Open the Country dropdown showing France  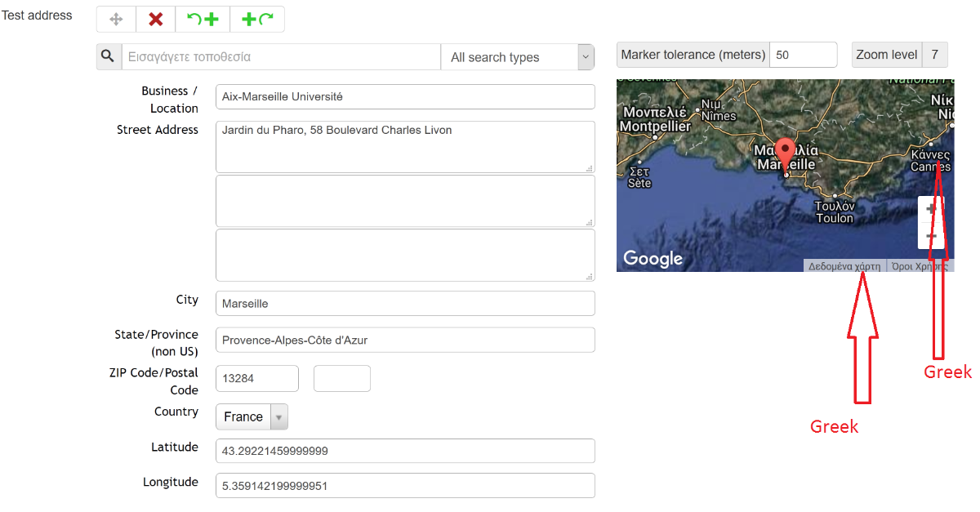pos(252,416)
